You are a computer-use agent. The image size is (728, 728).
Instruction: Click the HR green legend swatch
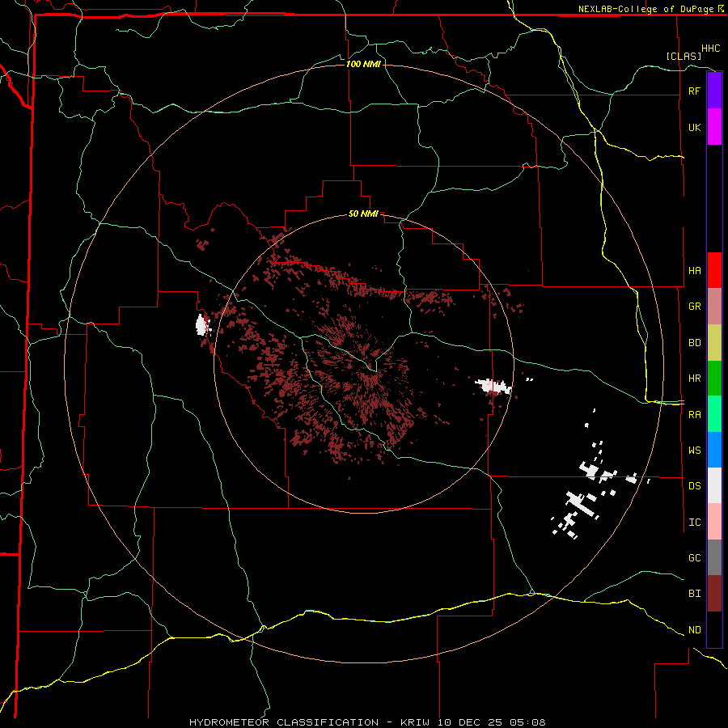(x=714, y=378)
